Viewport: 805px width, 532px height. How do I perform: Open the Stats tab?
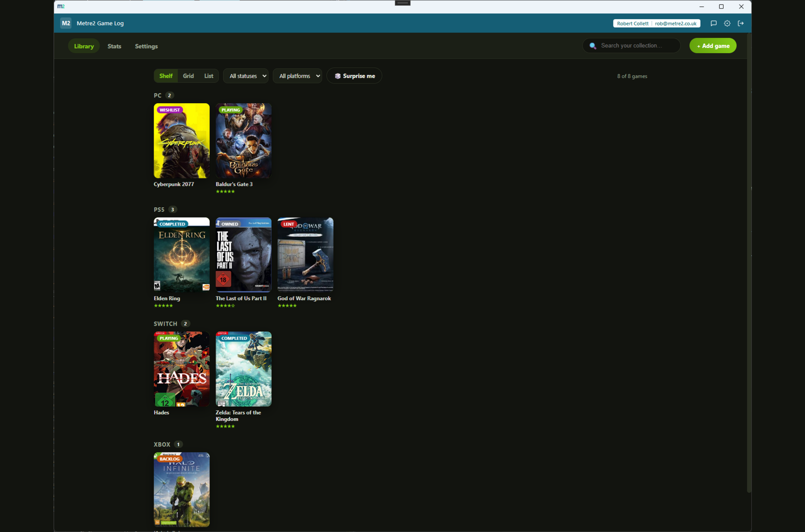[114, 46]
